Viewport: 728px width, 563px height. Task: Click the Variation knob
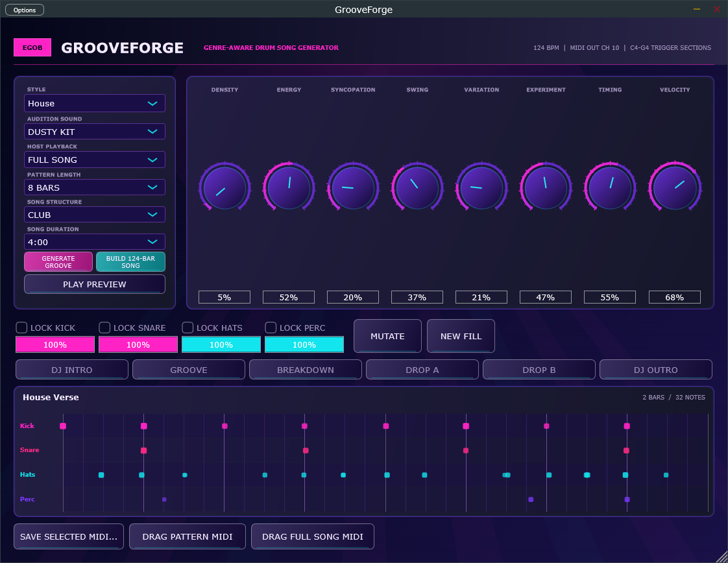point(481,187)
